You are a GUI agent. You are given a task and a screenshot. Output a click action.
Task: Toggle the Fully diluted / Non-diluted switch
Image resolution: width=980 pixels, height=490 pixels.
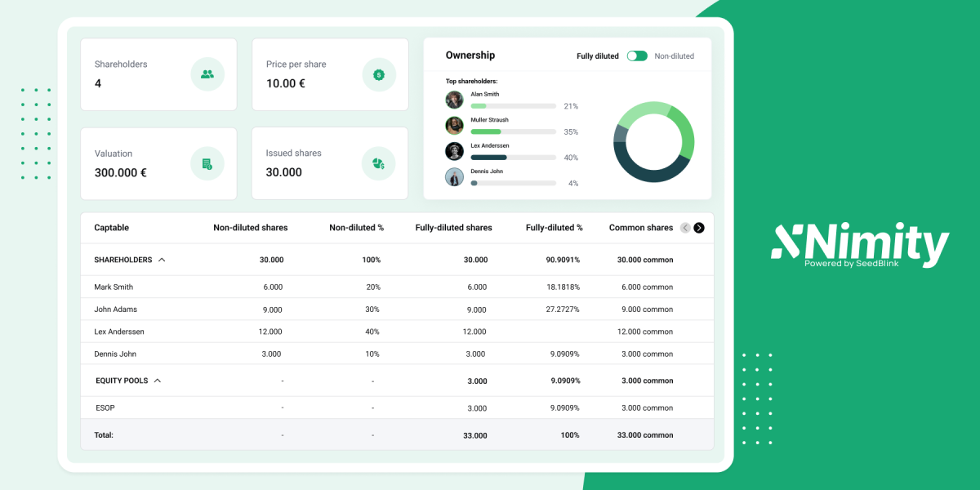tap(637, 56)
